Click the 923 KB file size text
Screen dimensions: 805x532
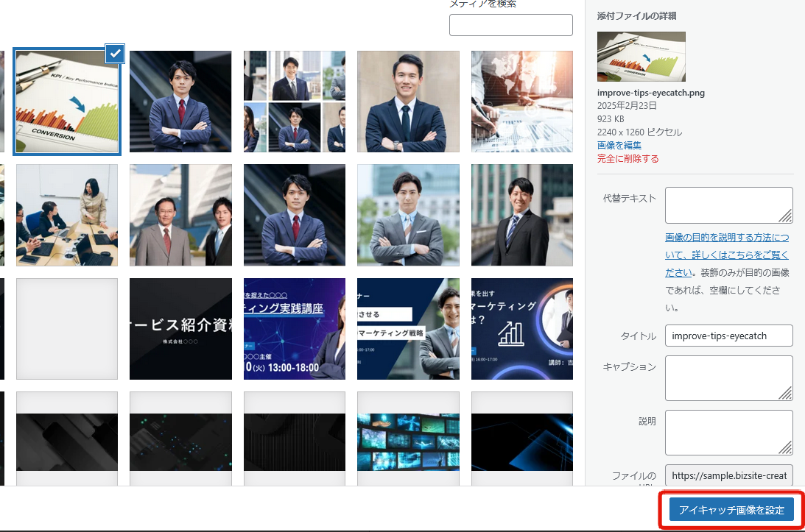(611, 119)
